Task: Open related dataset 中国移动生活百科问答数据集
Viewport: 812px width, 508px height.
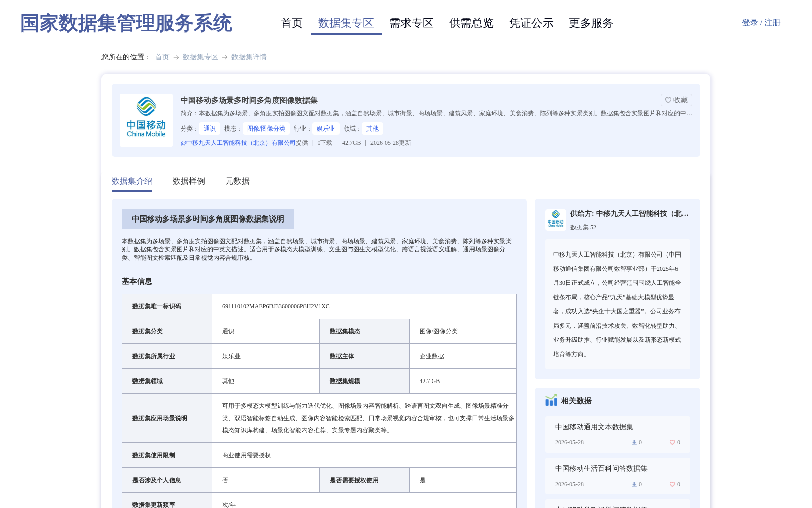Action: 601,469
